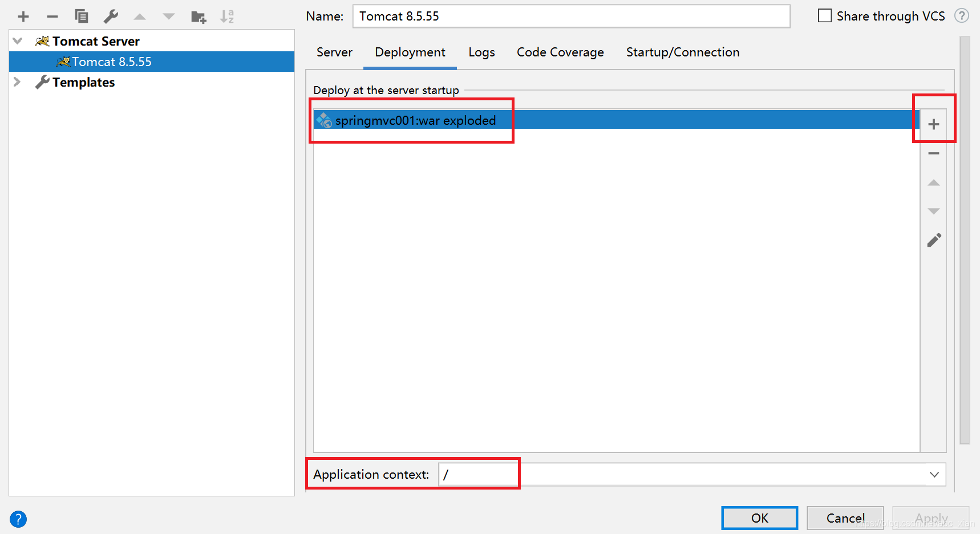Enable Share through VCS checkbox

pos(825,16)
